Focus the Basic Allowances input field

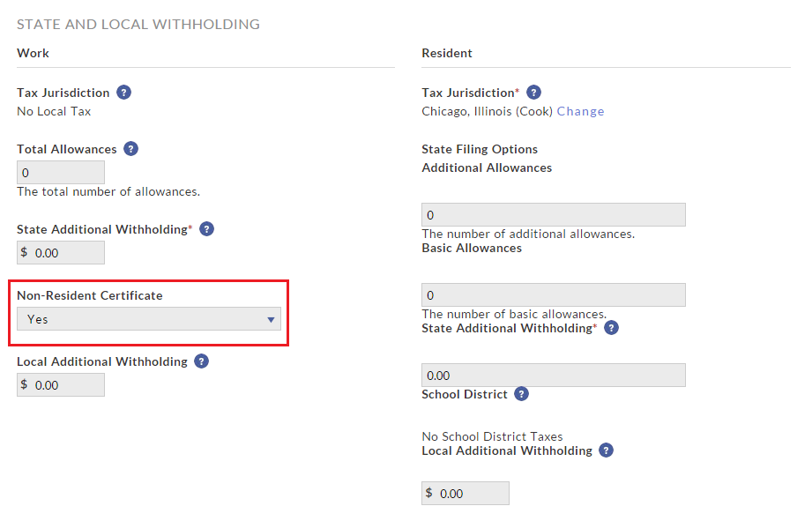[x=554, y=295]
